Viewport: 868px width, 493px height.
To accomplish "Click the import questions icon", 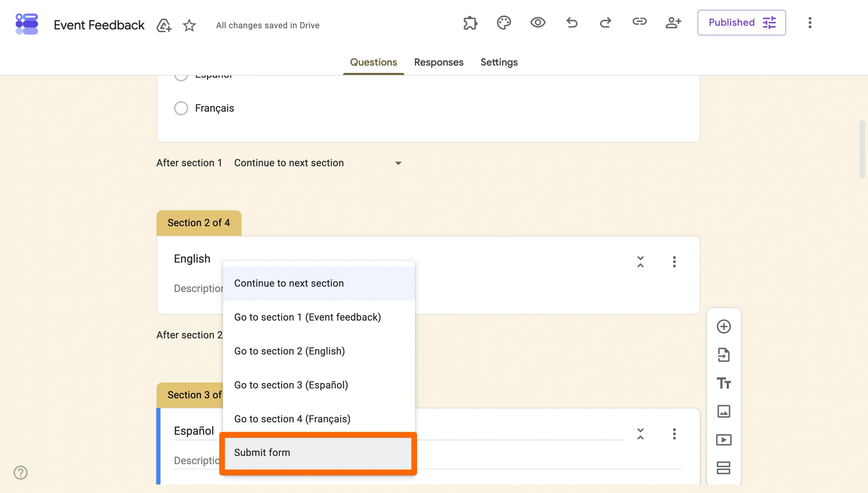I will tap(724, 355).
